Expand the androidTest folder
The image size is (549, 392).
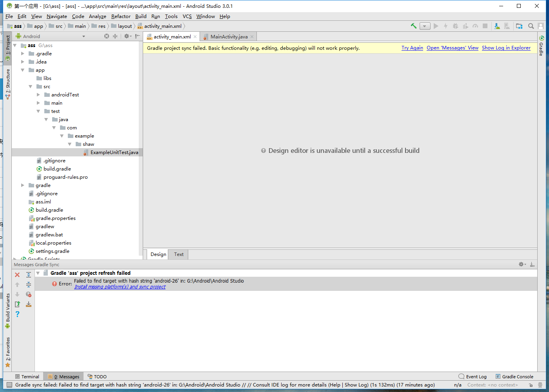[x=38, y=95]
